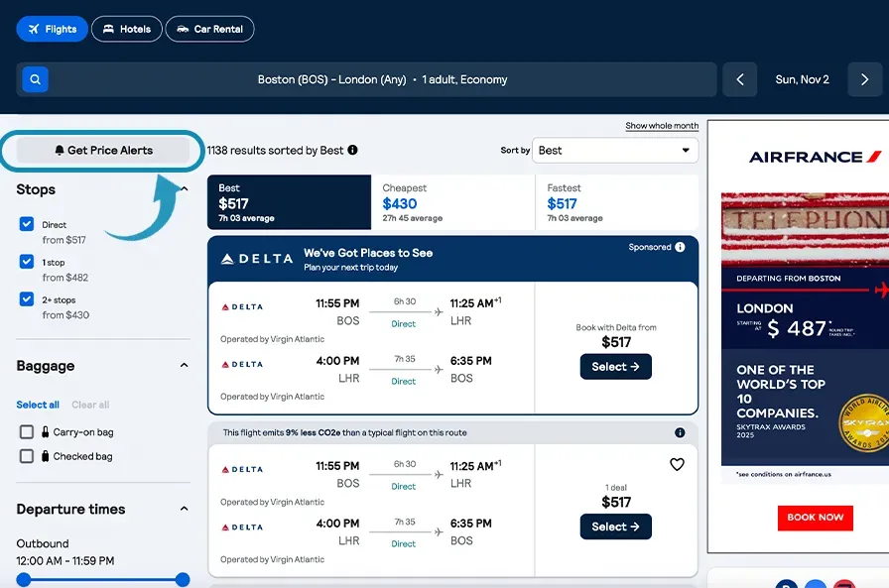Click BOOK NOW on the Air France ad
This screenshot has height=588, width=889.
click(815, 518)
